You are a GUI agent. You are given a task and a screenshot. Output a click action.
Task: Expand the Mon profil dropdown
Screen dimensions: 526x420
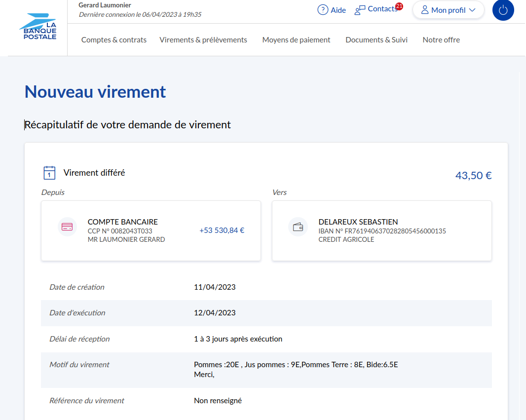coord(448,10)
